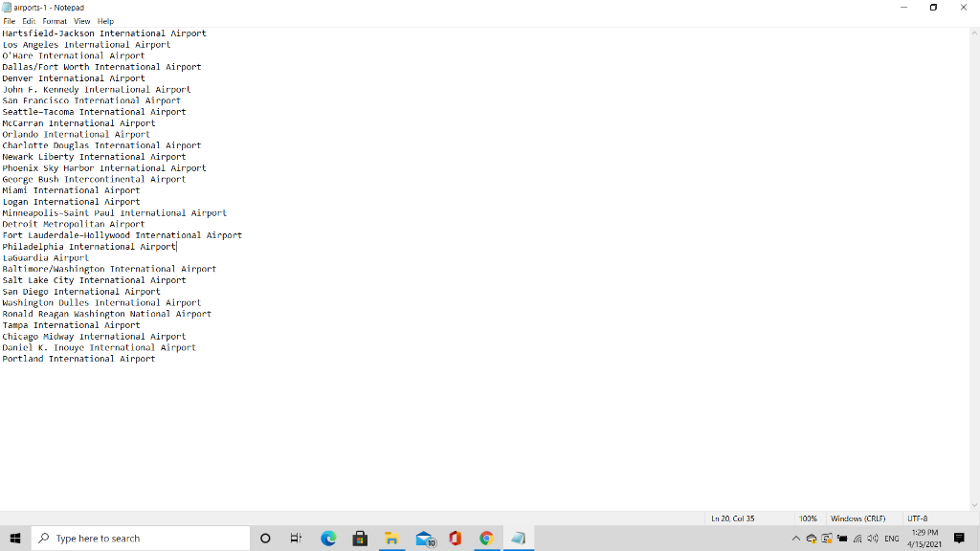
Task: Click 'Philadelphia International Airport' line
Action: (x=89, y=248)
